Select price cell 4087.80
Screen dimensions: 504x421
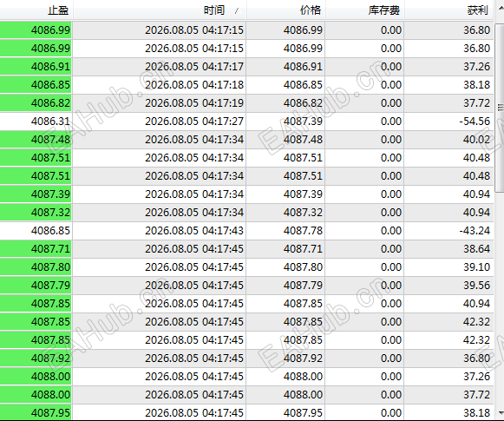[285, 267]
